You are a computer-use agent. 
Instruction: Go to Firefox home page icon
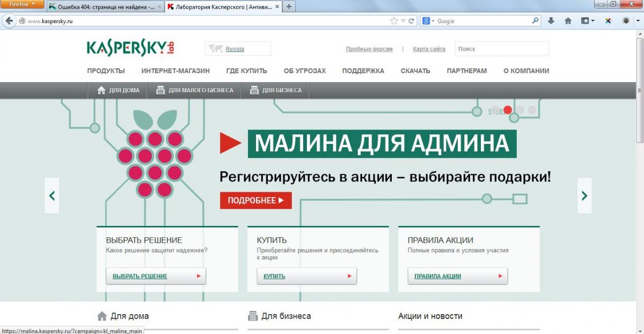(x=568, y=21)
